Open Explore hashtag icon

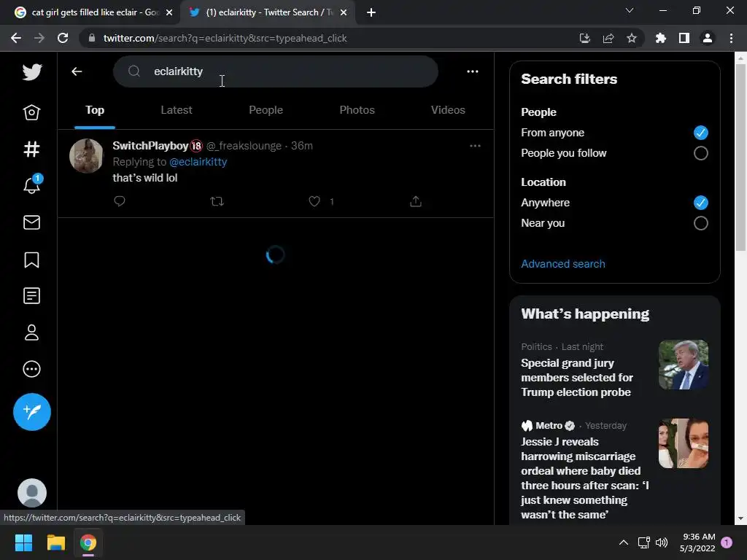(x=31, y=149)
